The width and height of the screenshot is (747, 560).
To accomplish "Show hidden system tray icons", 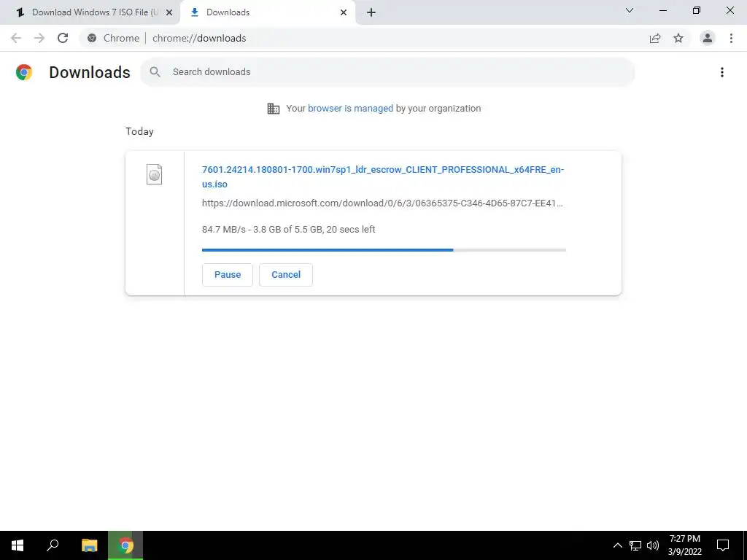I will tap(617, 545).
